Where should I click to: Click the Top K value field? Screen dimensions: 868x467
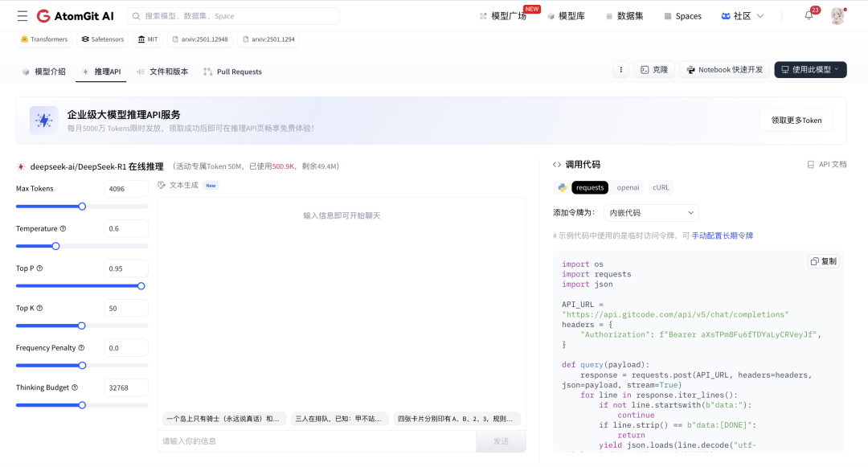126,308
